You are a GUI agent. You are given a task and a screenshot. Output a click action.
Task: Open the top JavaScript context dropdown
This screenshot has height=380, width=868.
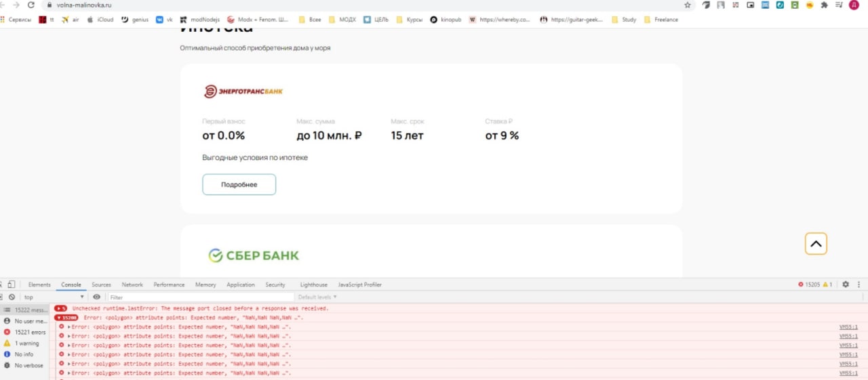click(54, 297)
